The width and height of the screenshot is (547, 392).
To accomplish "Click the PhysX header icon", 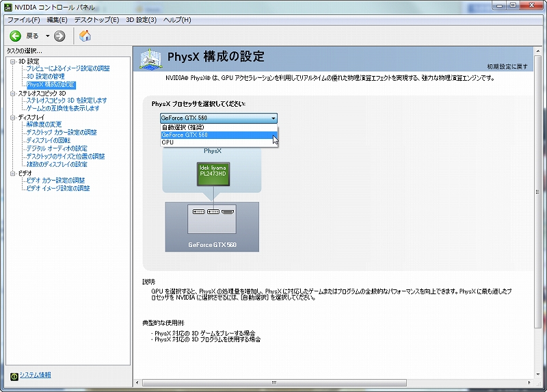I will tap(150, 59).
